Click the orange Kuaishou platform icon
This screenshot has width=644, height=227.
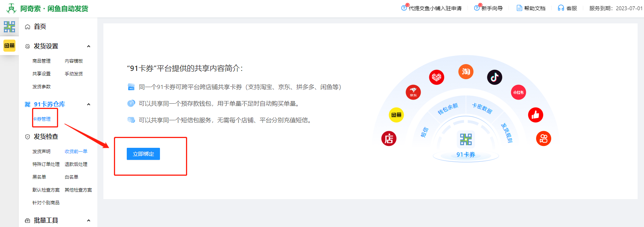pos(544,138)
